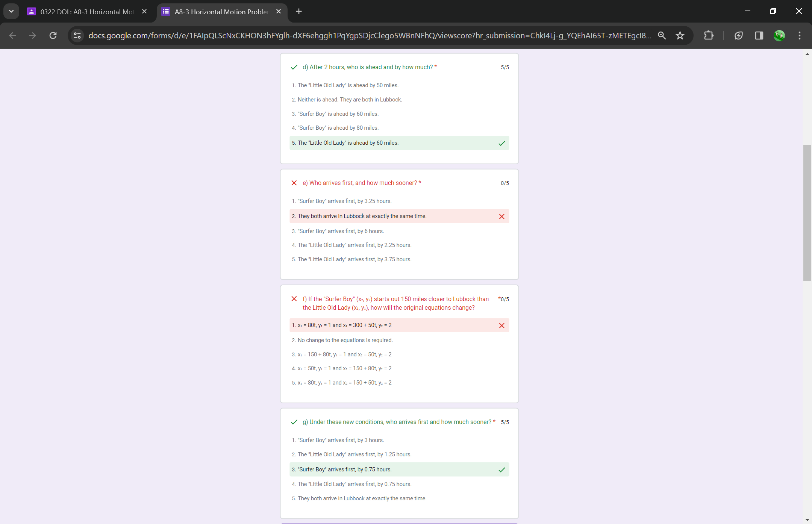
Task: Click scrollbar down arrow at bottom
Action: 807,520
